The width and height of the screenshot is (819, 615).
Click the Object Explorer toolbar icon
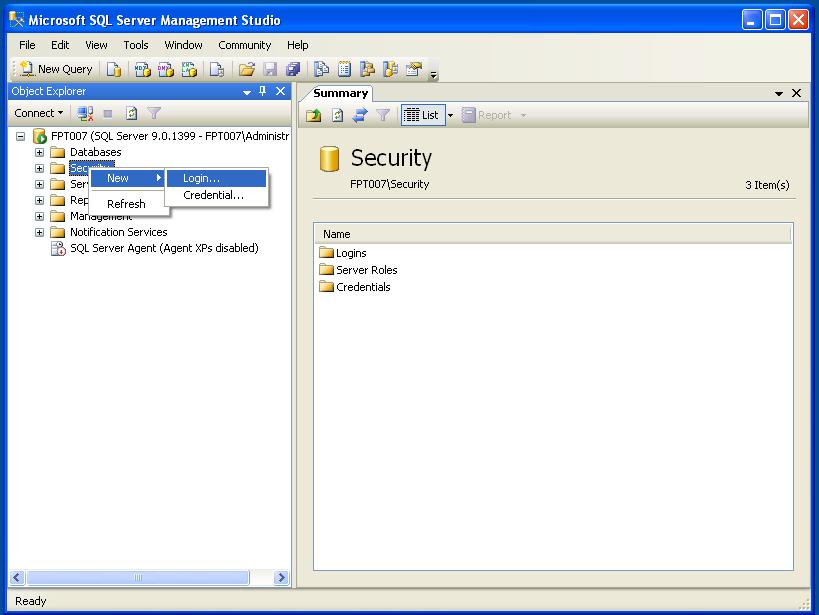click(x=367, y=69)
